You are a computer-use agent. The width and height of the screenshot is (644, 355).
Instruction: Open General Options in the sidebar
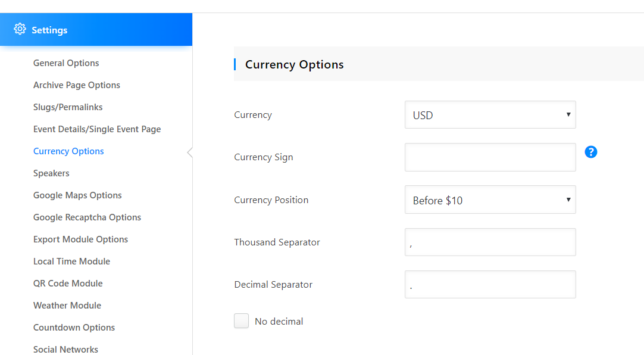click(66, 63)
